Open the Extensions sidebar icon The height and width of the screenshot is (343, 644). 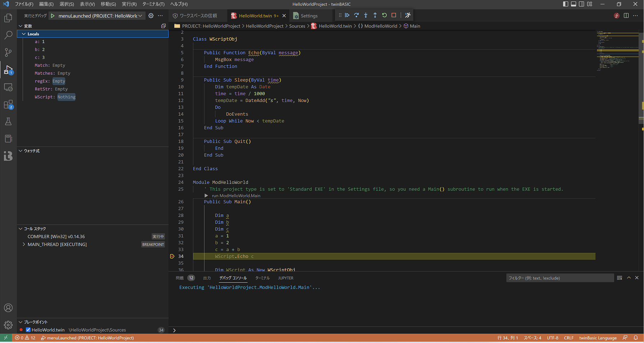point(8,104)
